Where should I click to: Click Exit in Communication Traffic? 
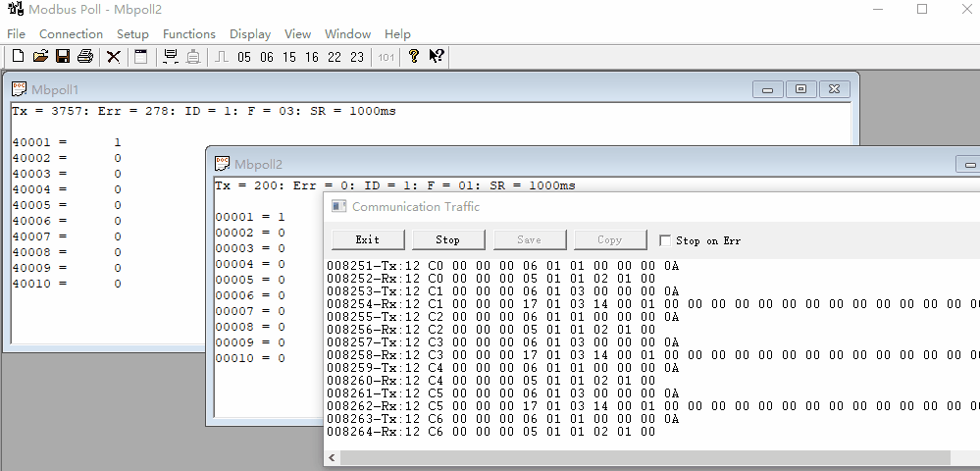click(x=368, y=239)
